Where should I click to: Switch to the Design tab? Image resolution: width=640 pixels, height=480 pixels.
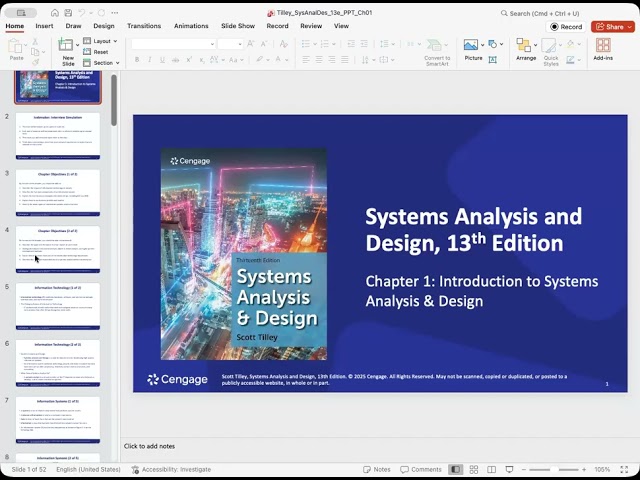(x=104, y=26)
